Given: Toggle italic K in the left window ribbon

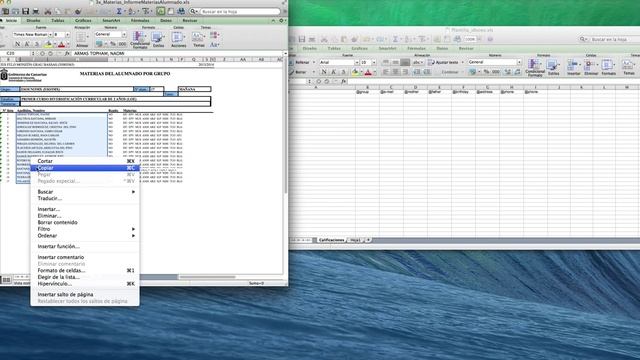Looking at the screenshot, I should (27, 44).
